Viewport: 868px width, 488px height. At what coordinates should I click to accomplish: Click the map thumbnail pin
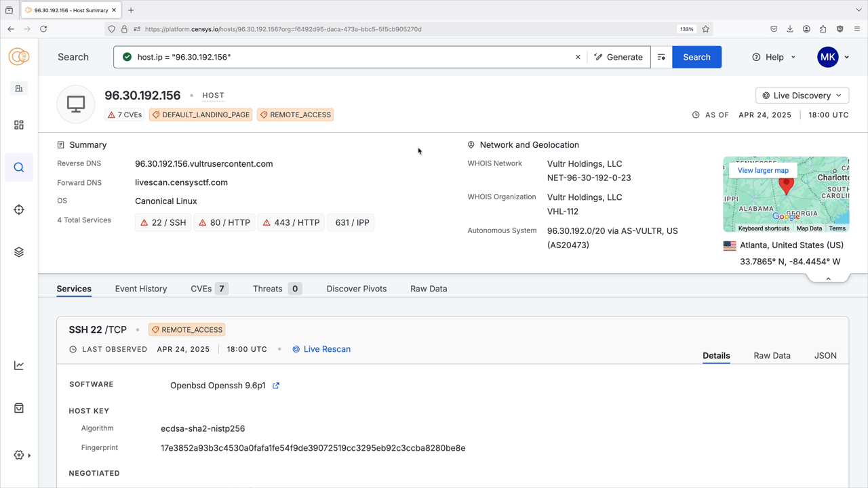(786, 185)
